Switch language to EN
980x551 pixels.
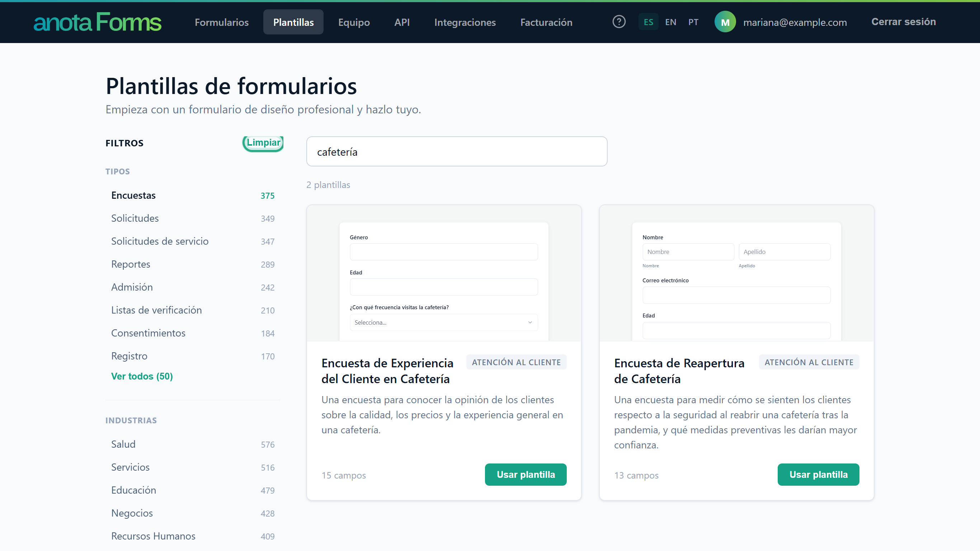(x=670, y=22)
